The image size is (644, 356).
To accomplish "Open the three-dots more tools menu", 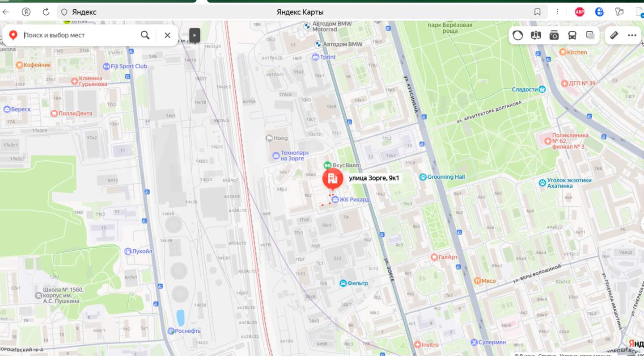I will tap(632, 35).
